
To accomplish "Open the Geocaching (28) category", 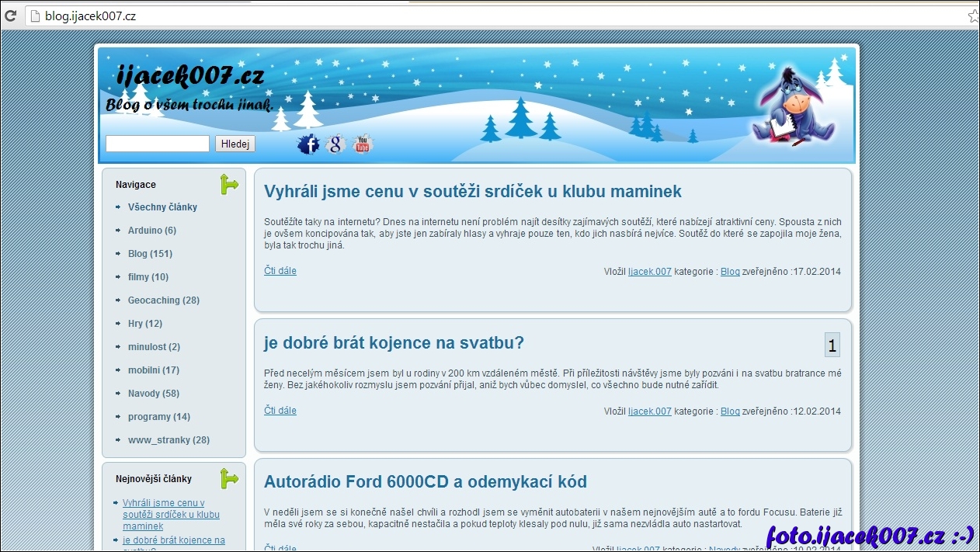I will pyautogui.click(x=163, y=300).
